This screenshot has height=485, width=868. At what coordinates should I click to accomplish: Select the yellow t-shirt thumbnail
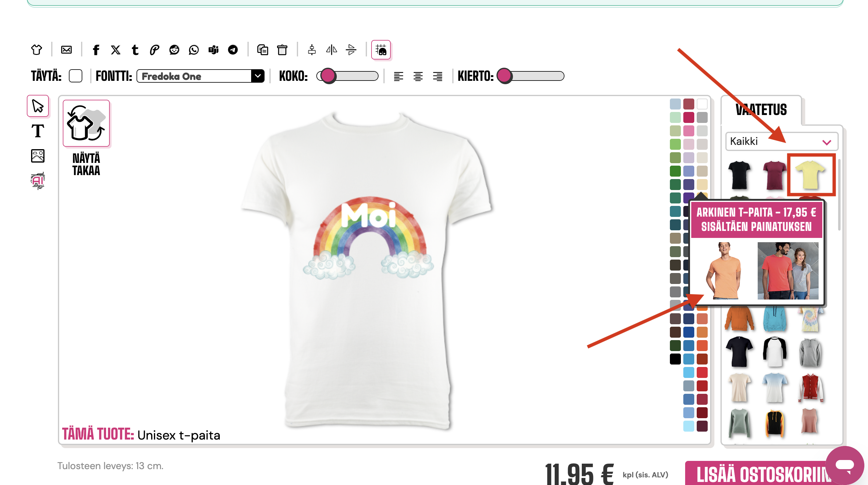click(810, 175)
